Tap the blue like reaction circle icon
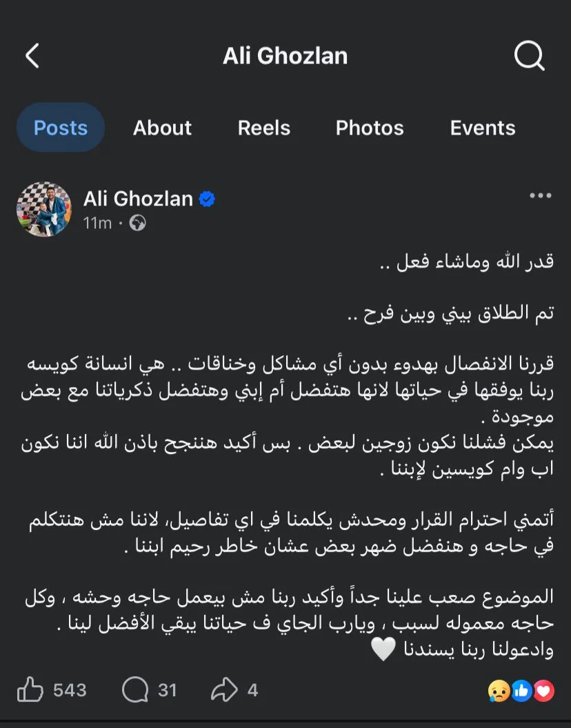The width and height of the screenshot is (571, 728). [x=522, y=689]
